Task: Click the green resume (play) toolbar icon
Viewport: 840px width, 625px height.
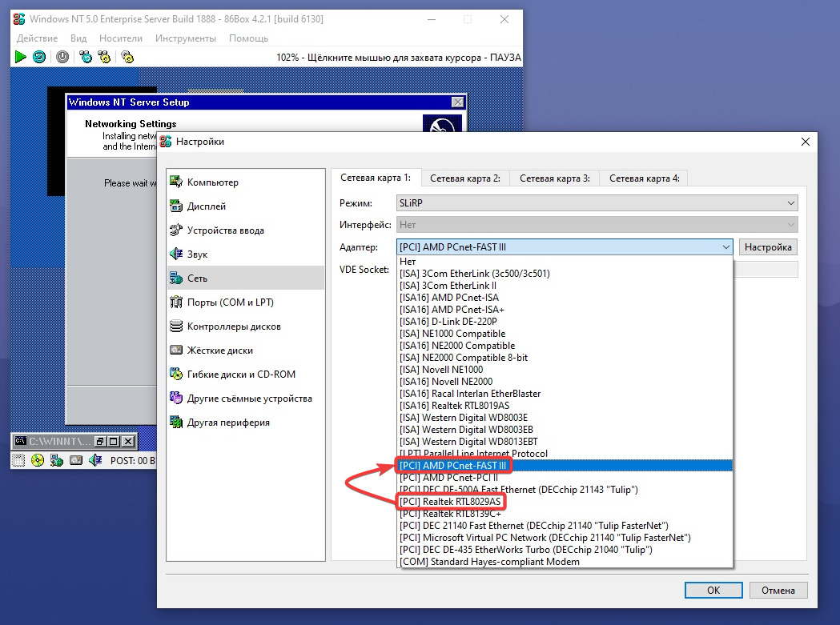Action: point(21,57)
